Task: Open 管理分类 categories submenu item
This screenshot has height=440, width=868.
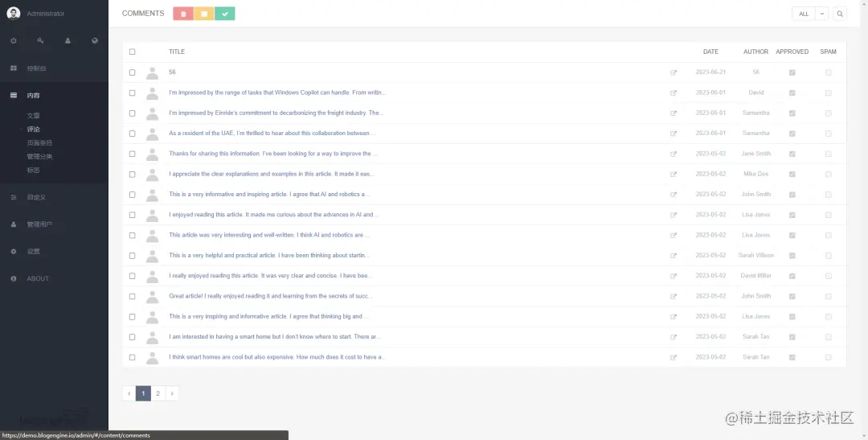Action: 39,156
